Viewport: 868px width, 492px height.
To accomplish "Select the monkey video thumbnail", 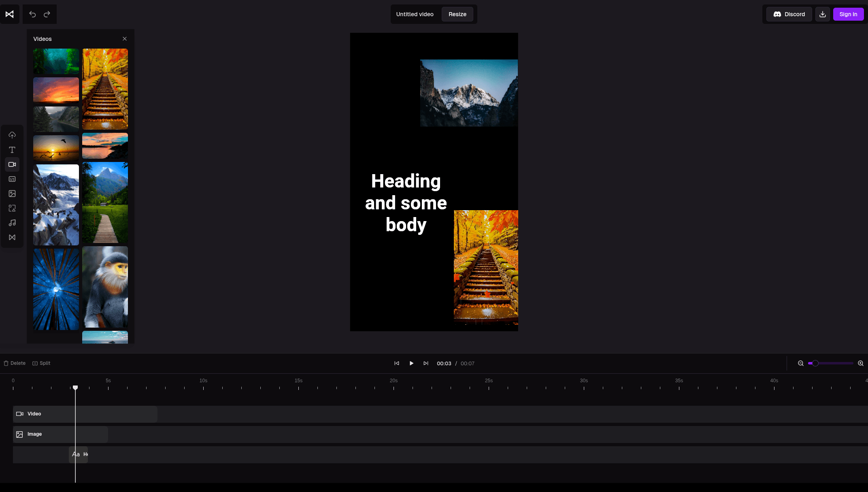I will (x=105, y=287).
